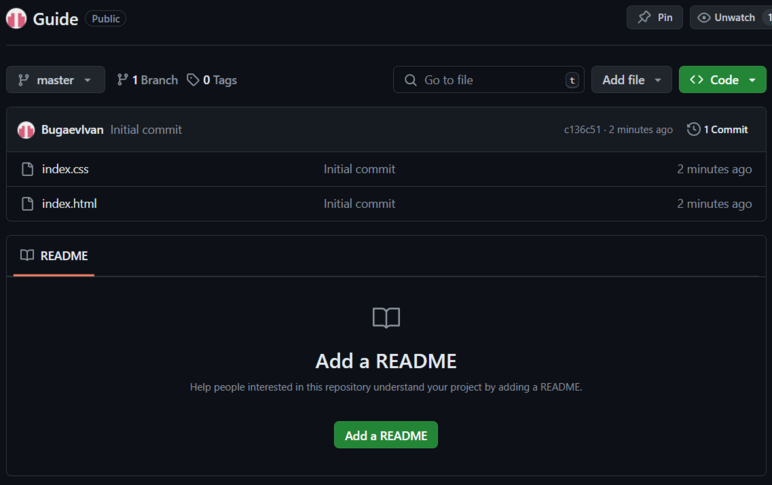Pin the Guide repository
This screenshot has height=485, width=772.
[x=655, y=18]
